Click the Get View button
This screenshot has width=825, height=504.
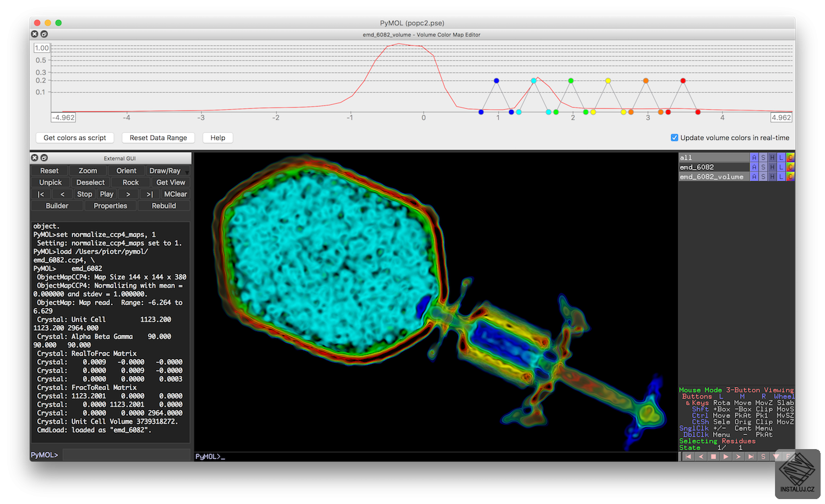[x=171, y=182]
